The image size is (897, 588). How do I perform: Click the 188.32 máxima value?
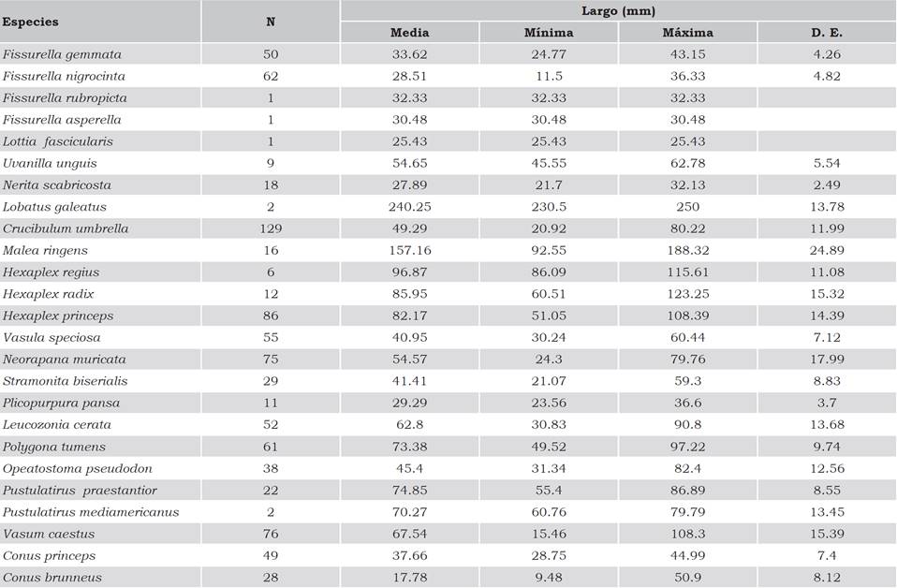tap(687, 250)
